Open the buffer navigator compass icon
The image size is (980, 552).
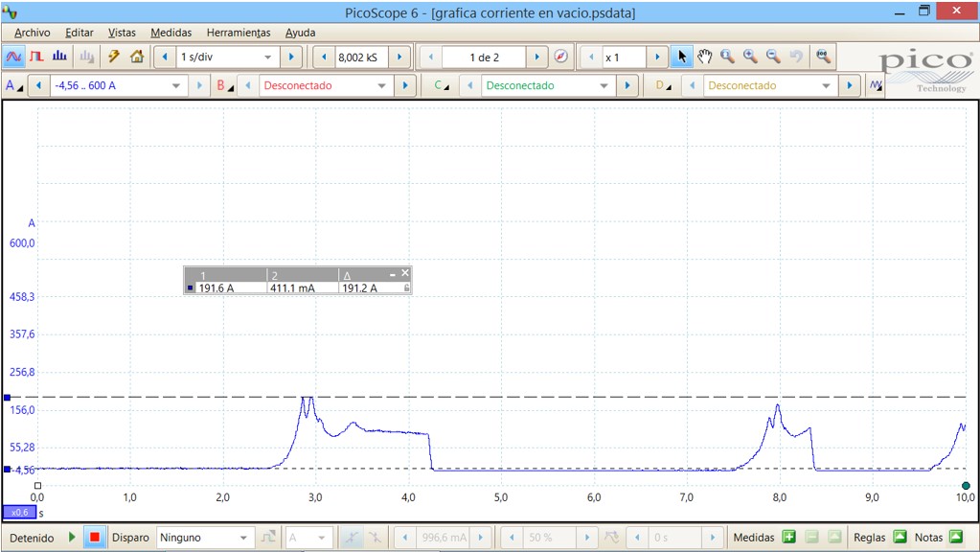(561, 57)
